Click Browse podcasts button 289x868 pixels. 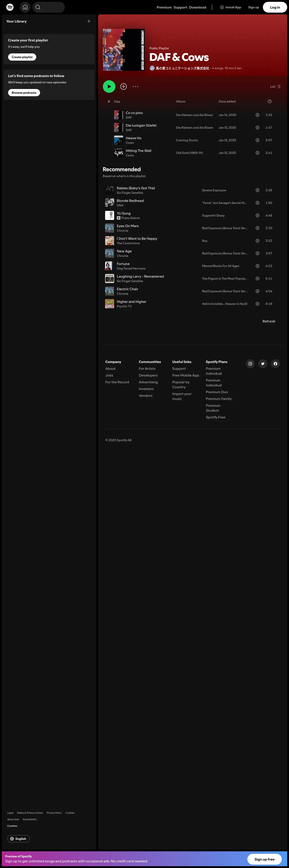click(x=24, y=93)
